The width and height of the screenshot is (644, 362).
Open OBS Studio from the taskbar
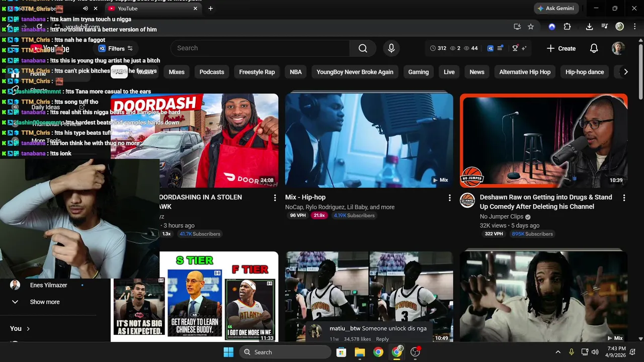tap(415, 352)
